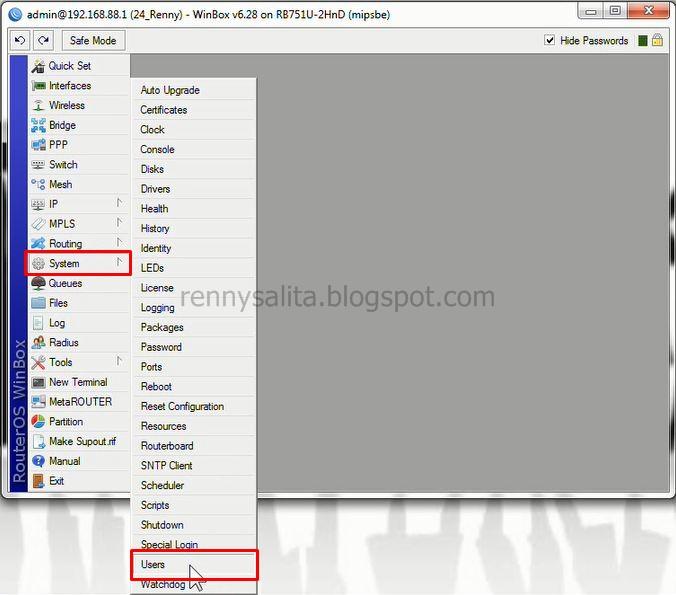Open Resources submenu entry

194,426
